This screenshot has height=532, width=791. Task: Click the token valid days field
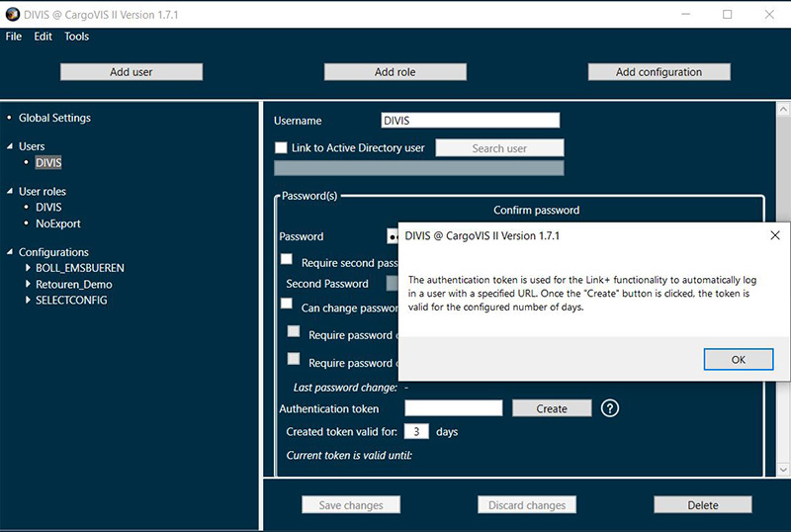pos(416,431)
